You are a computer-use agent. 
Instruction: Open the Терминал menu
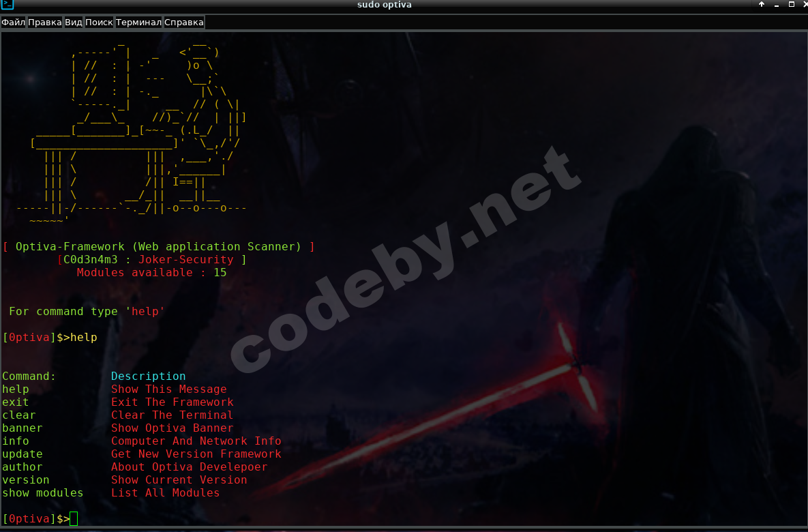(x=138, y=22)
